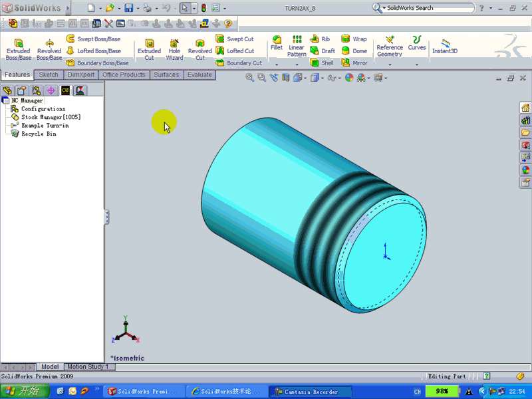Click the Section View icon
The height and width of the screenshot is (399, 532).
point(286,78)
